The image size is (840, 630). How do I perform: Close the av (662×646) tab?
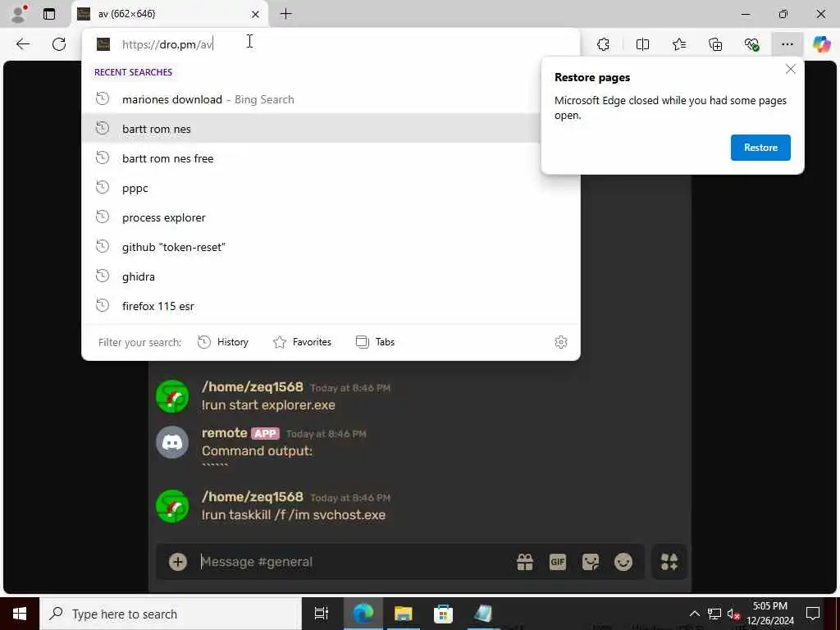pyautogui.click(x=256, y=15)
